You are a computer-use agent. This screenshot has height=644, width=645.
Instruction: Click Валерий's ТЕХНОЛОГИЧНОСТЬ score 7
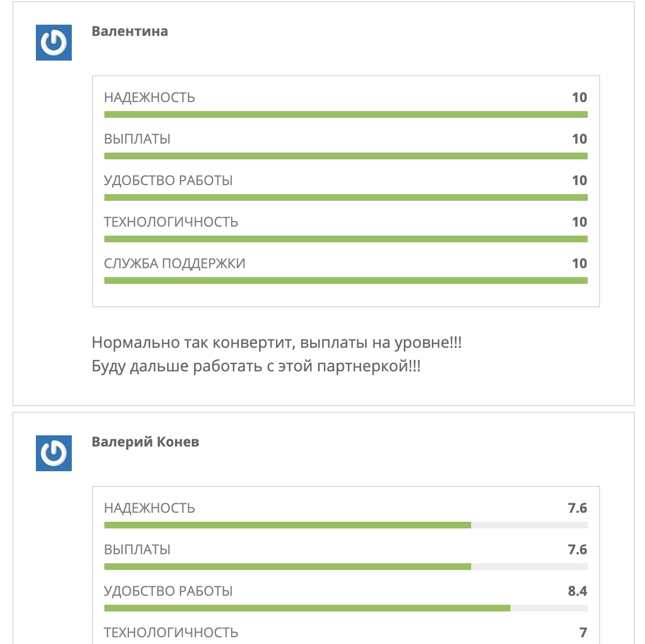point(583,633)
